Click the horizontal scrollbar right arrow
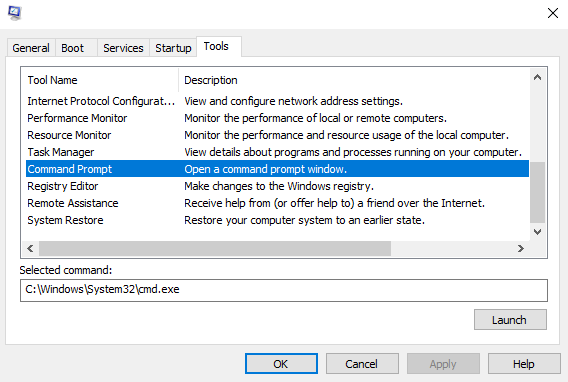 pyautogui.click(x=521, y=248)
